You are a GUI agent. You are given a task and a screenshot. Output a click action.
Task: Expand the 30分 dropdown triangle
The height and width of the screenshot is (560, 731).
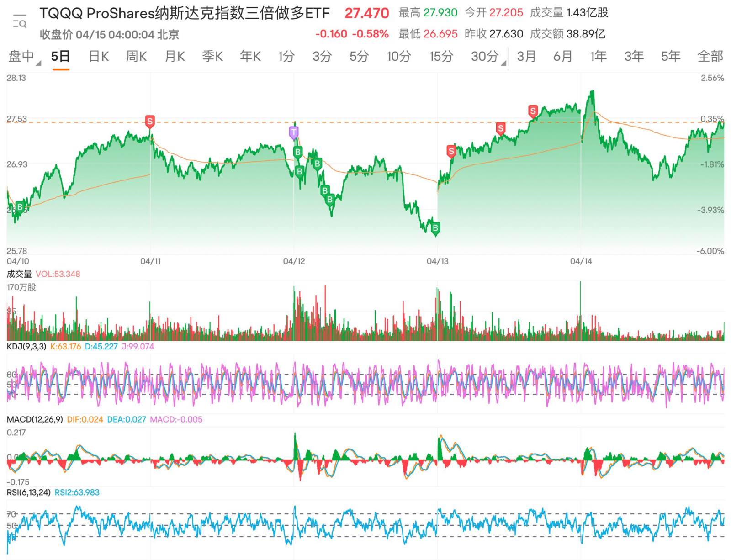503,63
